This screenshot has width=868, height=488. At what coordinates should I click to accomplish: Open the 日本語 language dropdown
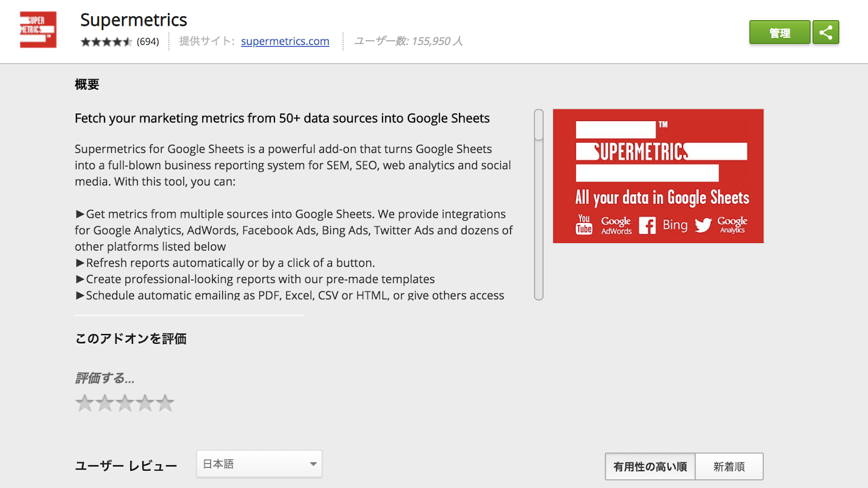click(259, 464)
